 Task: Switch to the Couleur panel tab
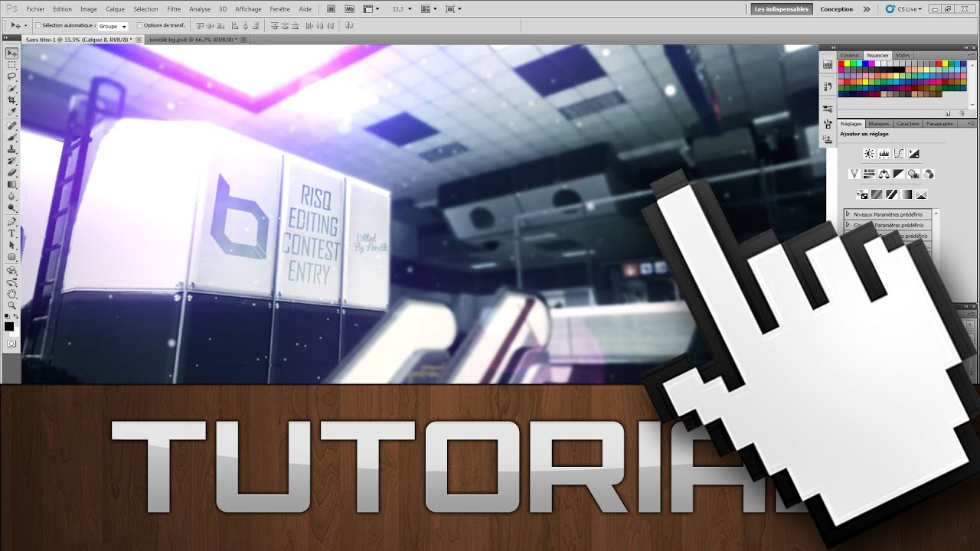point(850,55)
